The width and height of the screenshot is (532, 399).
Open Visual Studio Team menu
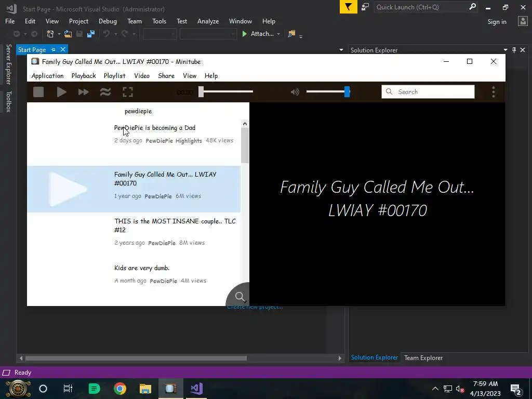(135, 21)
